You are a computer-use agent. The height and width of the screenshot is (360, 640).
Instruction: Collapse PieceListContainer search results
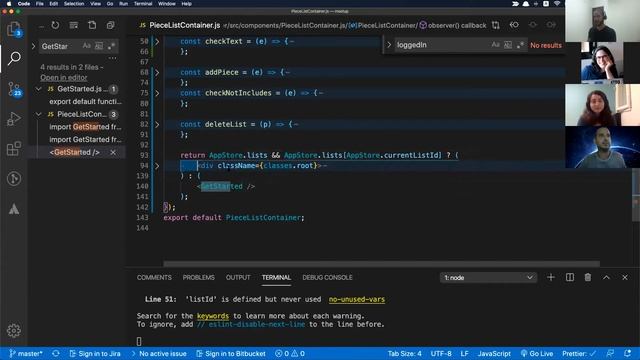pos(38,114)
